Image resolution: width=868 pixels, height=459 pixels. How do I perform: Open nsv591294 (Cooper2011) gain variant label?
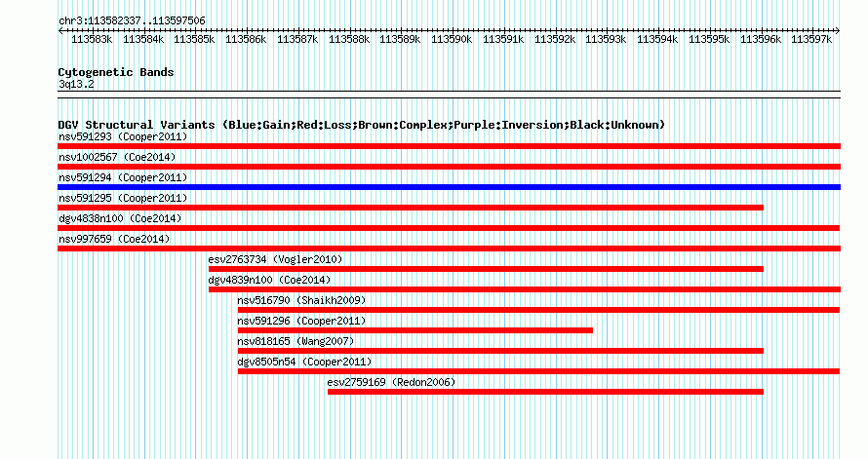point(123,177)
